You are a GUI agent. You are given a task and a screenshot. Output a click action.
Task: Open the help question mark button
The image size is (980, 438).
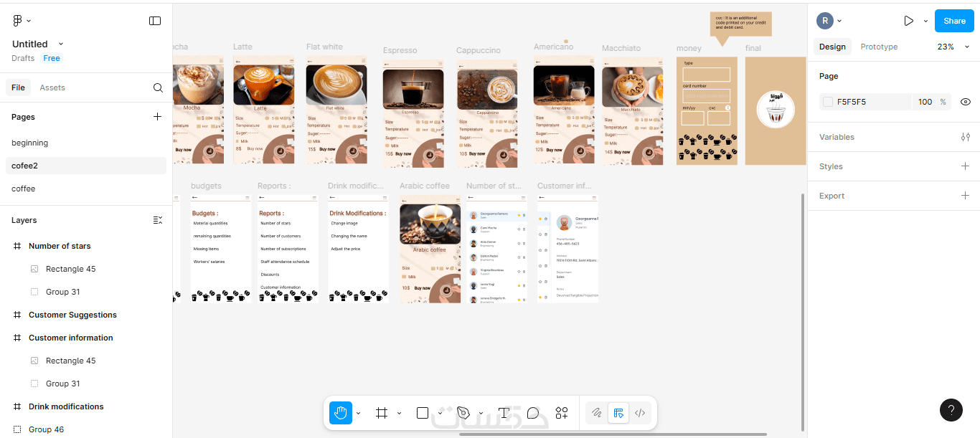951,410
